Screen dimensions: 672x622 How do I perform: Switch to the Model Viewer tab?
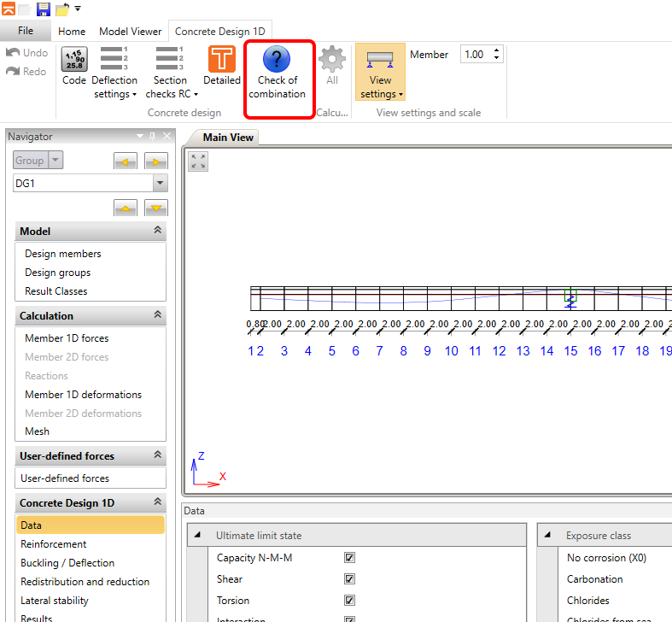click(130, 32)
